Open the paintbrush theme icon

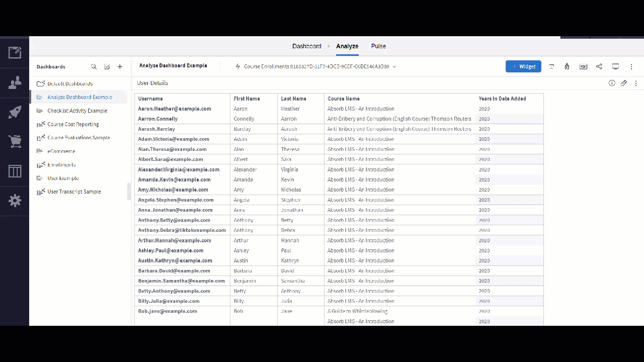click(567, 66)
